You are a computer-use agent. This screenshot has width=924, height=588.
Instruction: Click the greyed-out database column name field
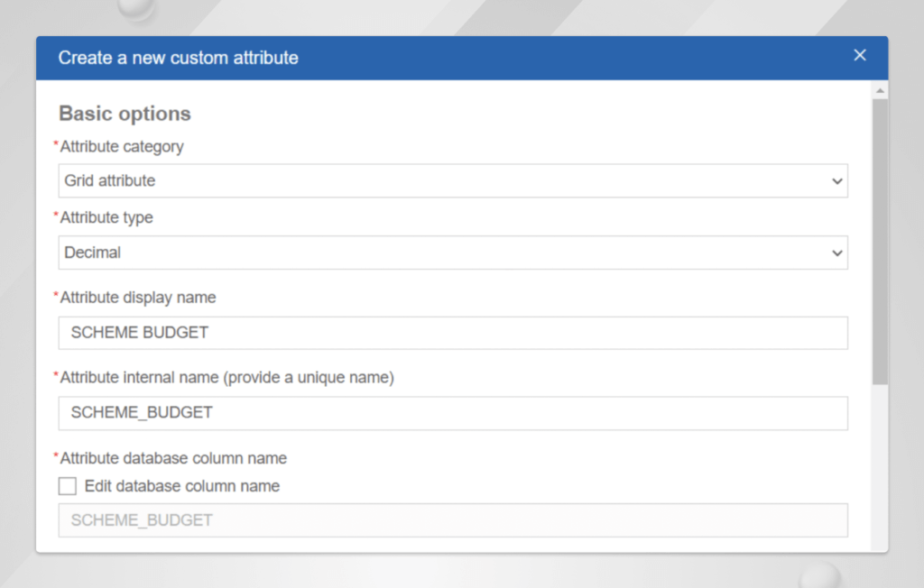pyautogui.click(x=453, y=520)
